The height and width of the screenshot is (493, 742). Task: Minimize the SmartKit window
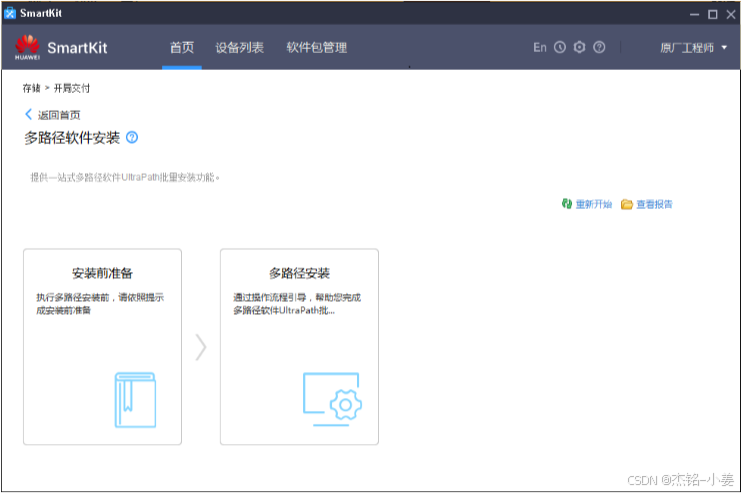(694, 15)
